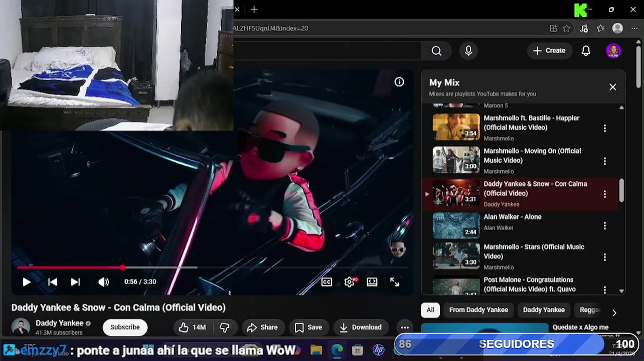Open File Explorer from the taskbar
This screenshot has width=644, height=361.
(x=316, y=349)
